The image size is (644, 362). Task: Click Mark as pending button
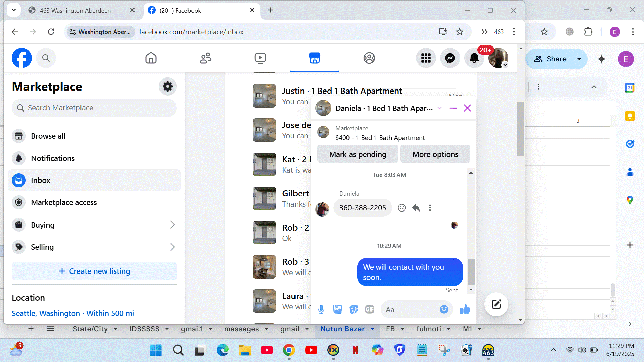click(358, 154)
